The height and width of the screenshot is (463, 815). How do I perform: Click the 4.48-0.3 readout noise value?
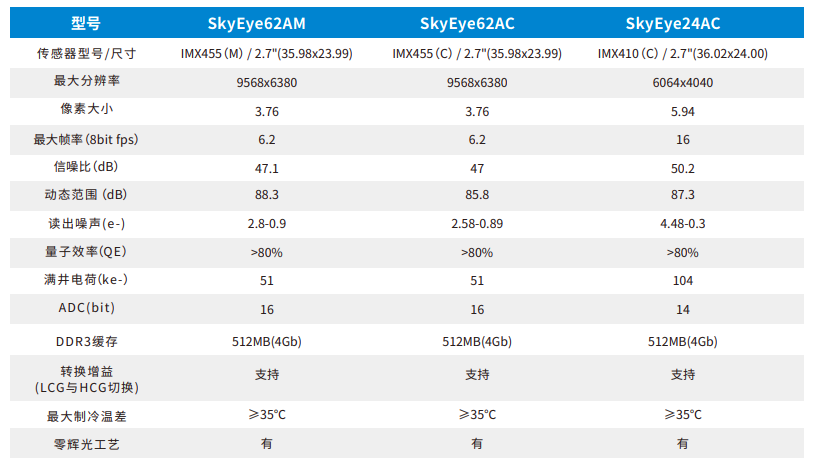[x=683, y=224]
